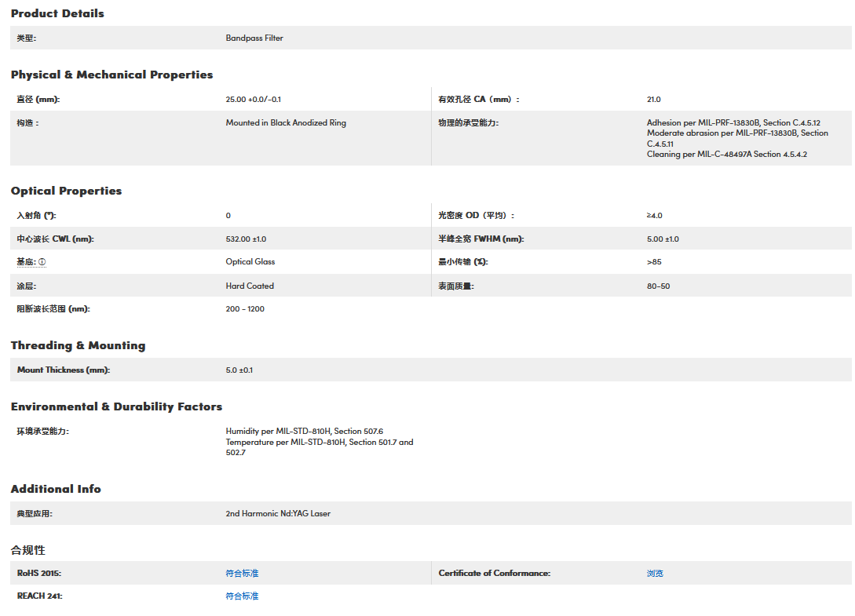Click the Additional Info heading

56,489
